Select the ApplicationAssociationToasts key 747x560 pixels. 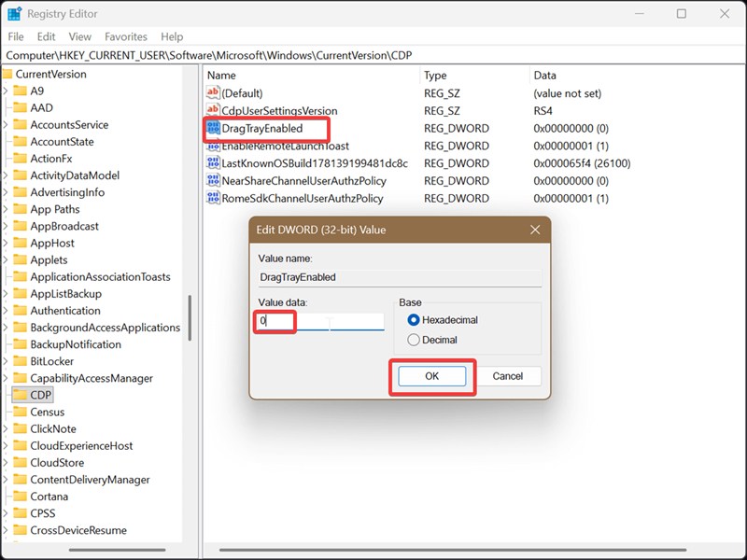(100, 276)
